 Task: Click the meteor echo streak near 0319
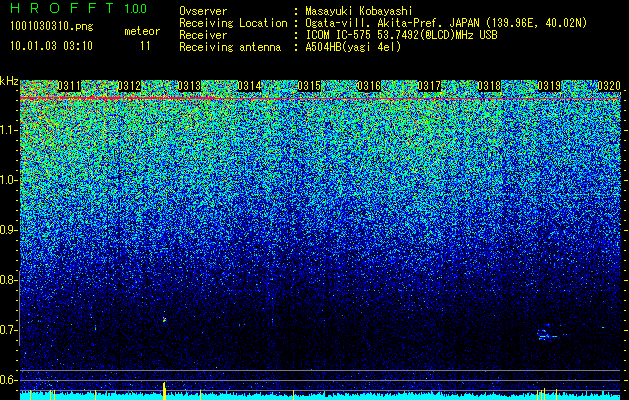coord(548,334)
